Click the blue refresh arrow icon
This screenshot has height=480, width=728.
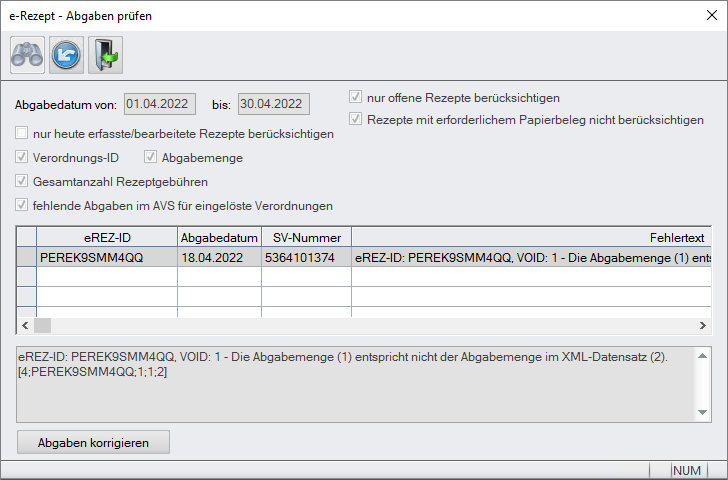(66, 56)
